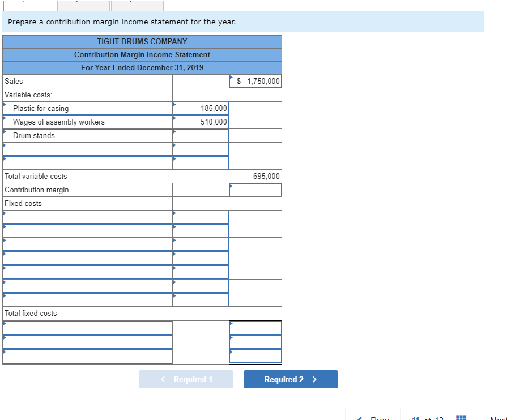This screenshot has height=420, width=507.
Task: Click the empty cell beside Fixed costs
Action: (x=200, y=203)
